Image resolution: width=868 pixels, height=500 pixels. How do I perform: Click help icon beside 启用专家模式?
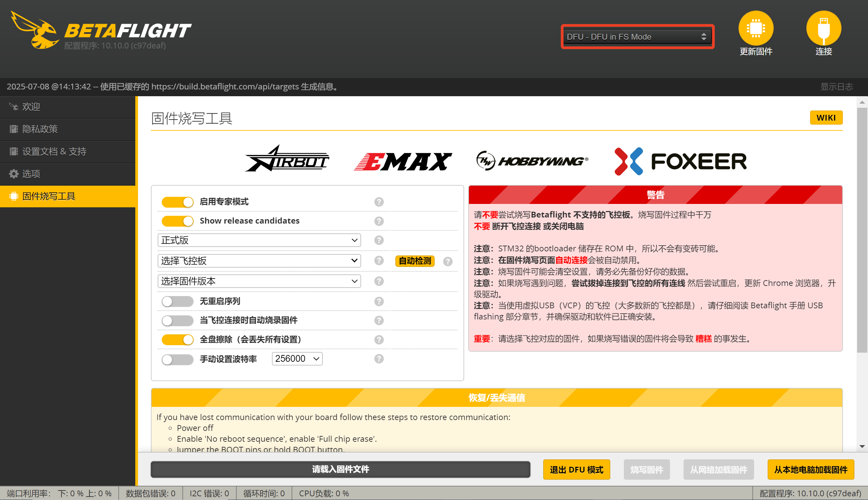(x=379, y=202)
